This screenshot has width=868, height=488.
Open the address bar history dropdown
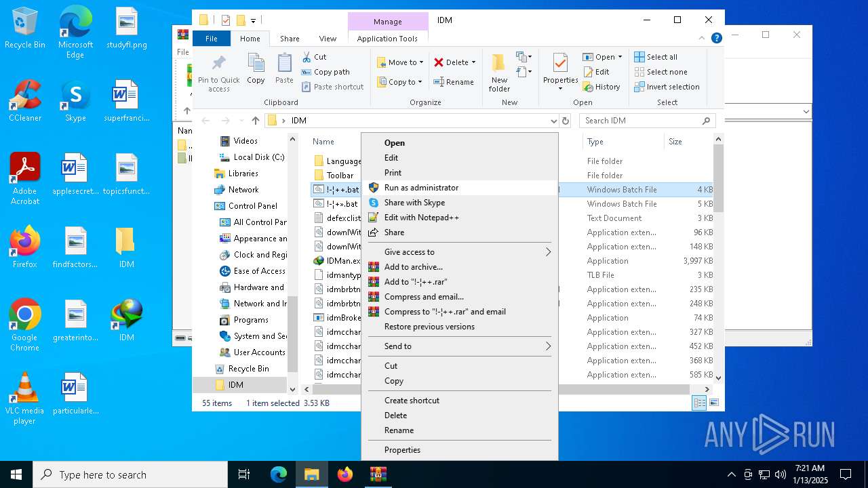[554, 121]
